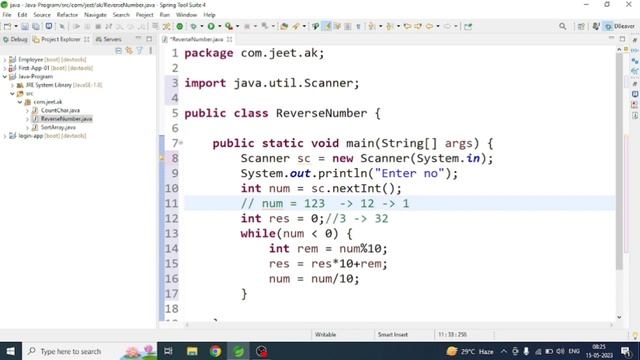Click the taskbar search box
This screenshot has height=360, width=640.
(90, 351)
